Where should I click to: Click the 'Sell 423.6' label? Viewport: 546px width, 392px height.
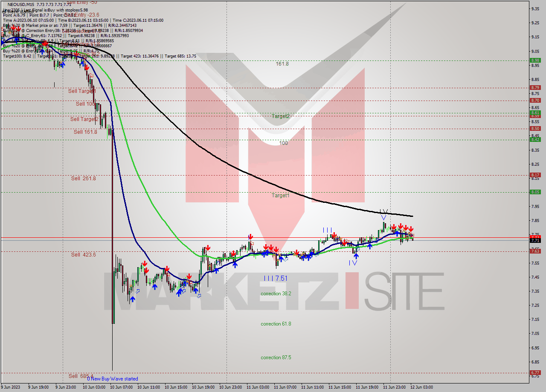click(x=84, y=255)
